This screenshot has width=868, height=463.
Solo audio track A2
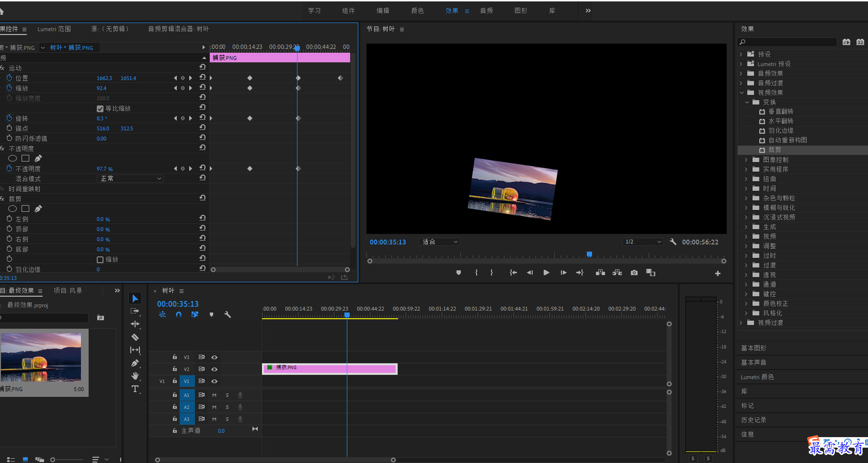pyautogui.click(x=227, y=407)
